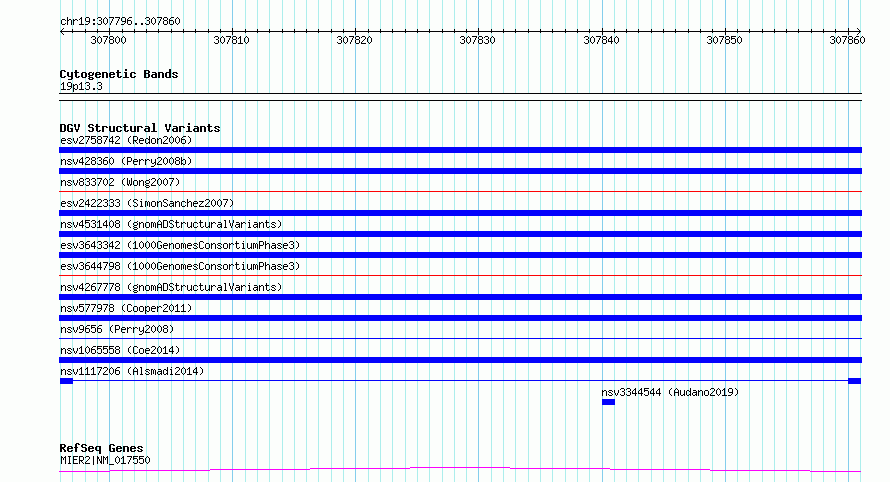
Task: Click the thin blue line under nsv9656
Action: (460, 339)
